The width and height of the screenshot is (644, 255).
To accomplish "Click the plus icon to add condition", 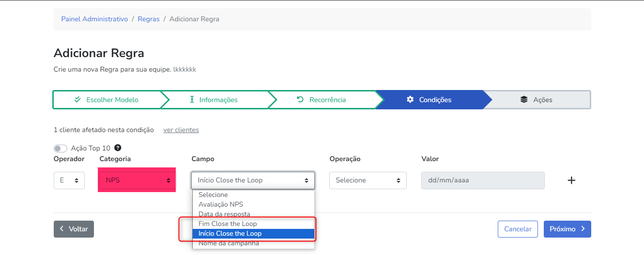I will (571, 180).
